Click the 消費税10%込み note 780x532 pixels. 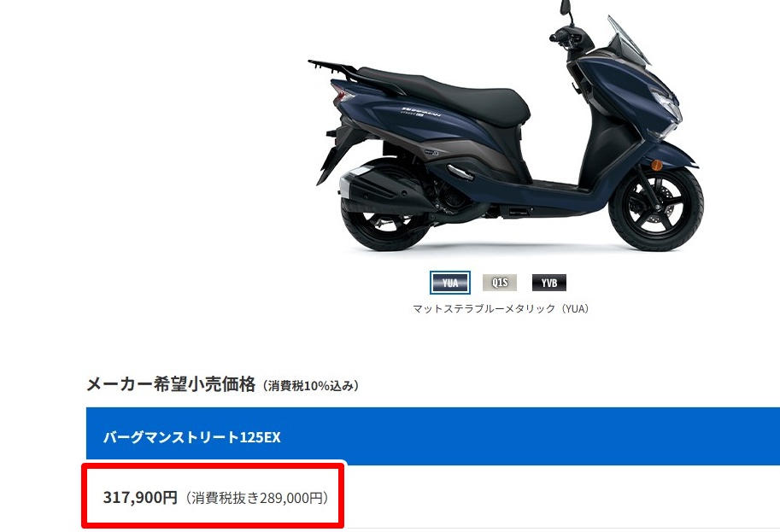(310, 386)
